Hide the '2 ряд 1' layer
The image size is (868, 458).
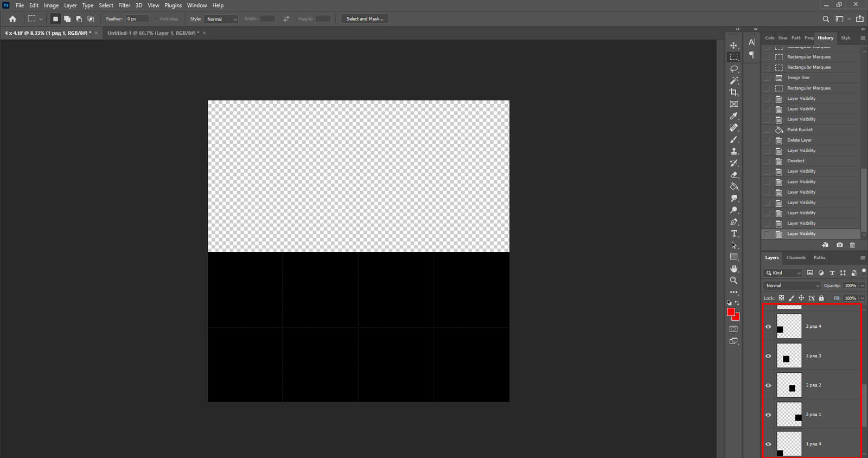[768, 415]
